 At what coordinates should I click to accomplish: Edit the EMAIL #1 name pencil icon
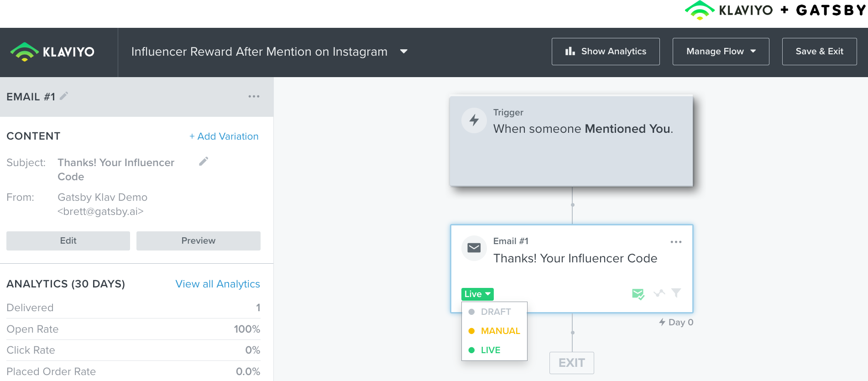[64, 96]
